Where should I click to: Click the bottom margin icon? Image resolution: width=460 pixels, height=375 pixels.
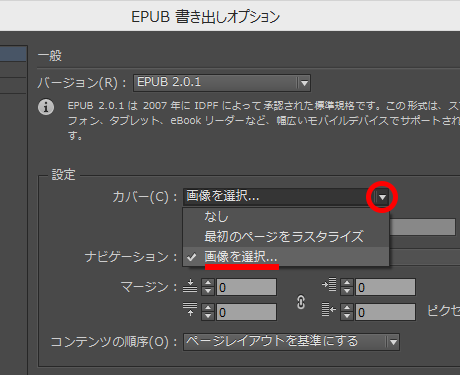pyautogui.click(x=190, y=310)
